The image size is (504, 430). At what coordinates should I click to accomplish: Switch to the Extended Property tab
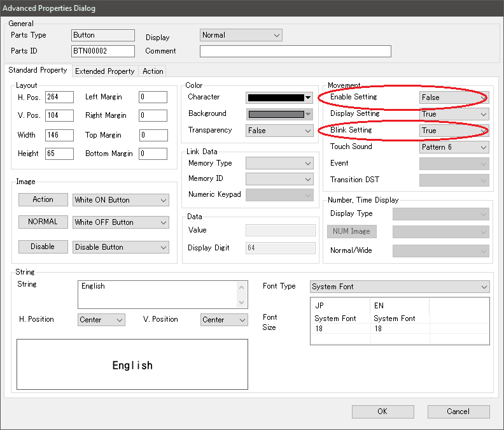(104, 71)
